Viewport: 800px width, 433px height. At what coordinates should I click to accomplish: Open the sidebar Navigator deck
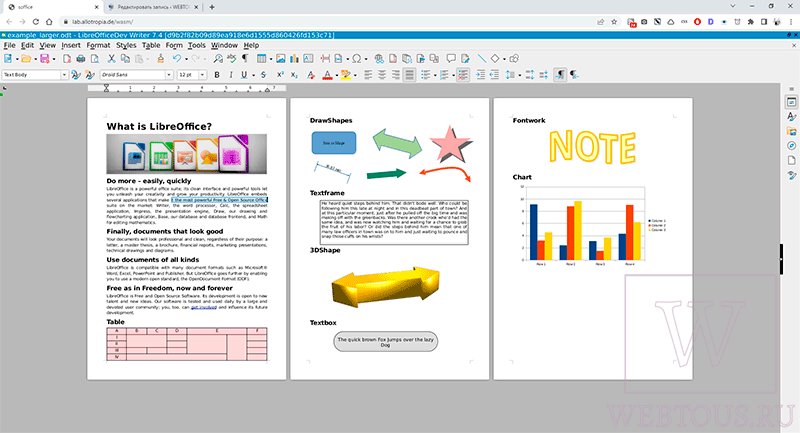[x=791, y=146]
